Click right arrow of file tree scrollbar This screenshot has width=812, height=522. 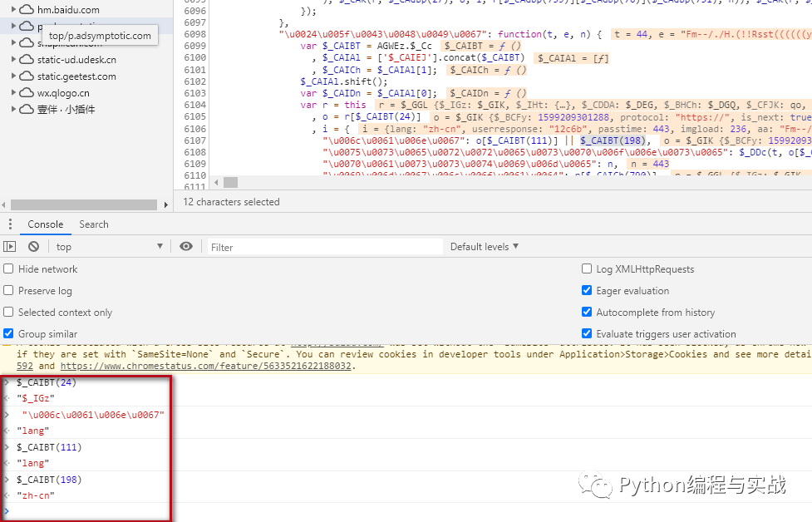click(x=165, y=204)
